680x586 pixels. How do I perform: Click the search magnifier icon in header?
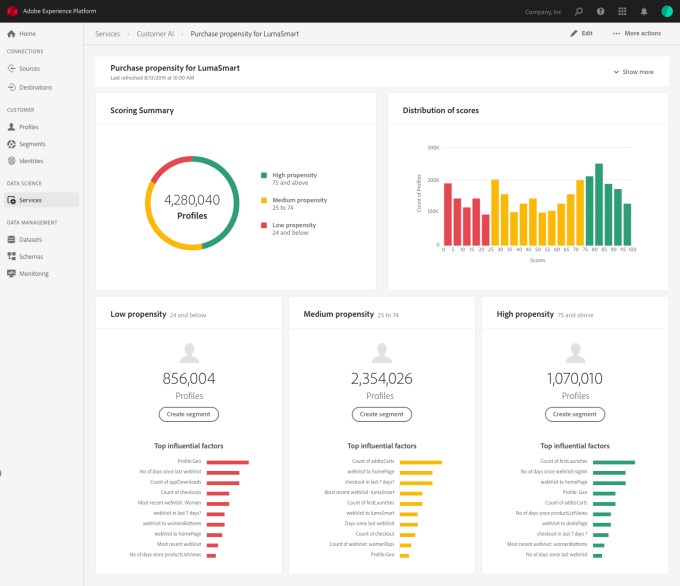click(x=579, y=11)
